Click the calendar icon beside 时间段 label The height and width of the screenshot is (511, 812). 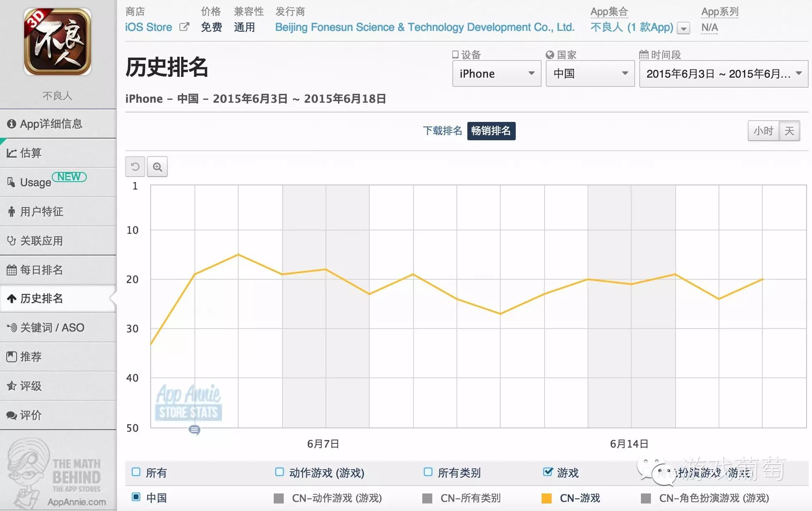tap(644, 55)
